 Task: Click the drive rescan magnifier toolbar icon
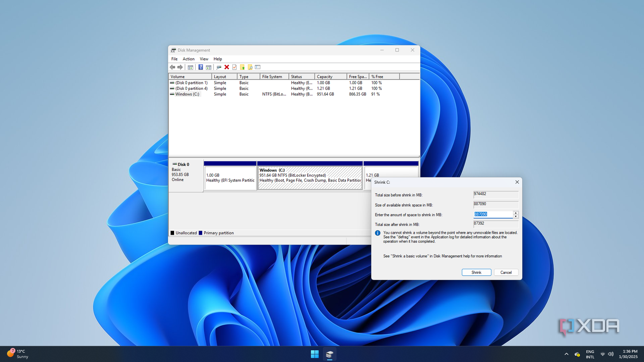pos(219,67)
